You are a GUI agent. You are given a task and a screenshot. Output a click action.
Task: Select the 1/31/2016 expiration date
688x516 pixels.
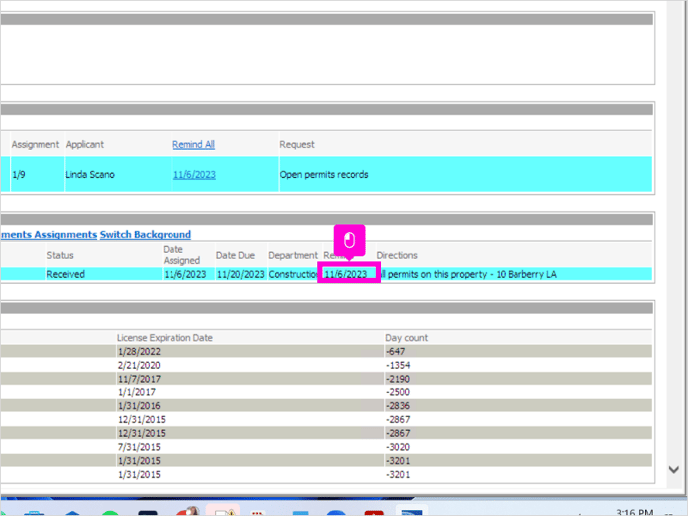[x=139, y=406]
